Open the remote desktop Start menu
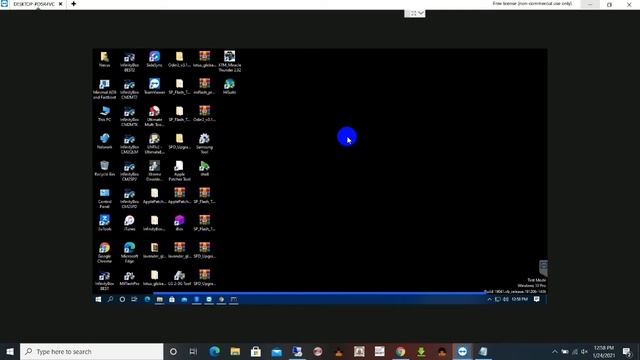Viewport: 640px width, 360px height. click(x=98, y=299)
